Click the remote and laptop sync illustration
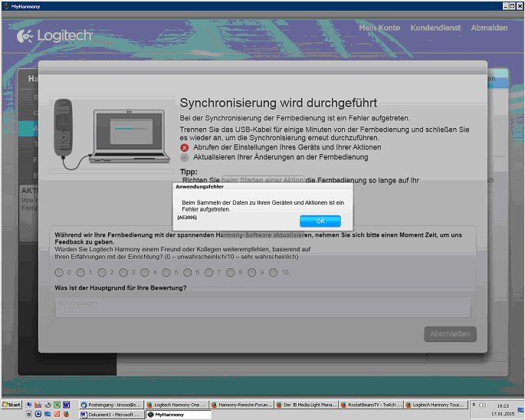 (x=108, y=136)
